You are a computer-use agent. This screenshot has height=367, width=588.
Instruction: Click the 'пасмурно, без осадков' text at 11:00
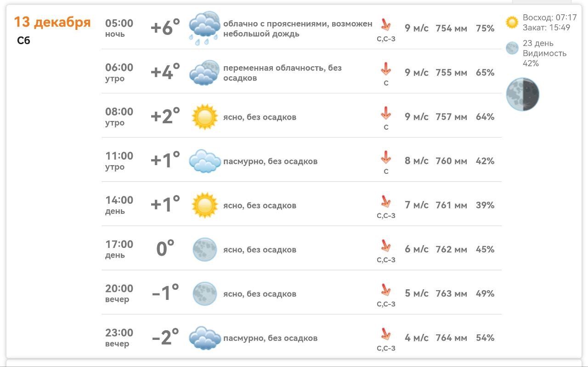pyautogui.click(x=270, y=161)
